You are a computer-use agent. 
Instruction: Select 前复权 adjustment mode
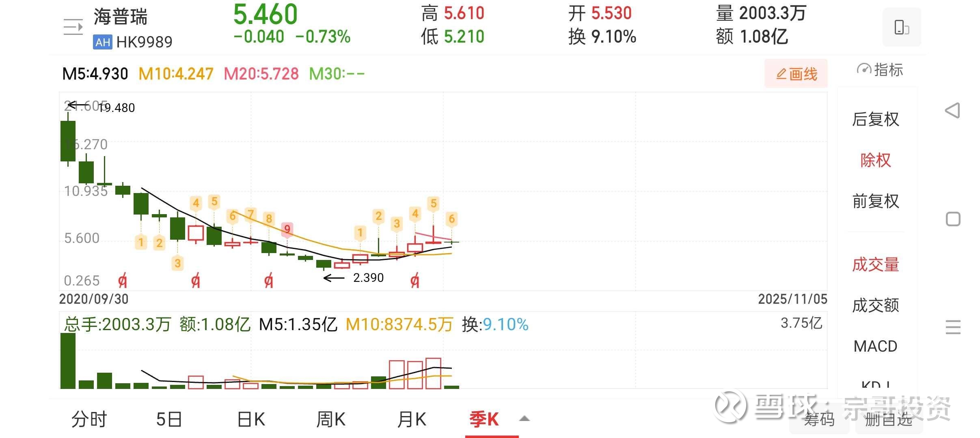[x=876, y=201]
